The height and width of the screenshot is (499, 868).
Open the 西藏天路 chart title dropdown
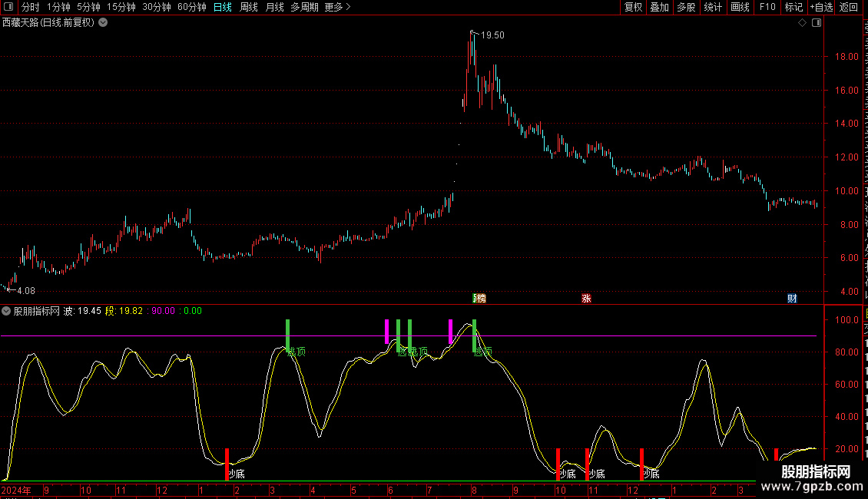pyautogui.click(x=103, y=23)
